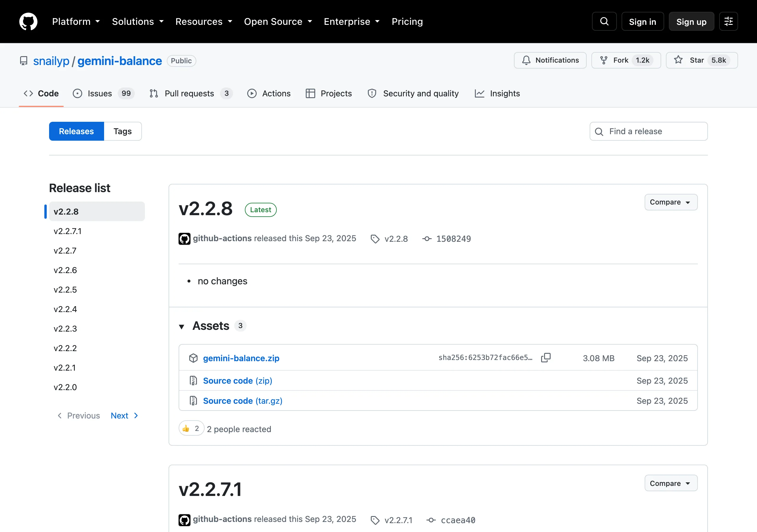Click the tag icon next to v2.2.8
The width and height of the screenshot is (757, 532).
tap(375, 239)
